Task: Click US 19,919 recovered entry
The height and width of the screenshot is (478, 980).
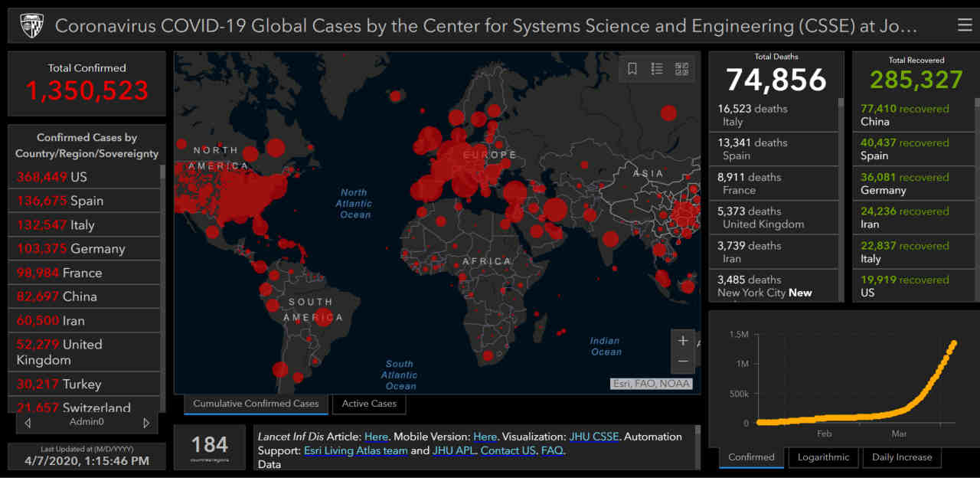Action: coord(913,286)
